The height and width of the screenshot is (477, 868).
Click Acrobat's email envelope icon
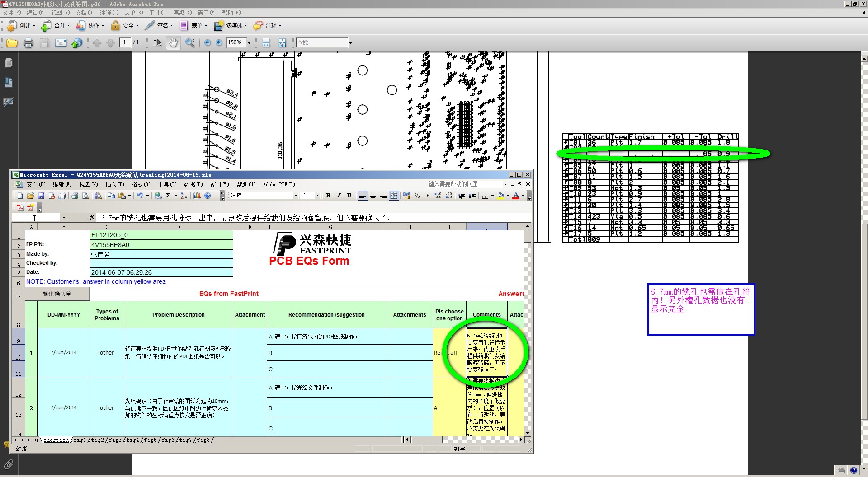61,43
